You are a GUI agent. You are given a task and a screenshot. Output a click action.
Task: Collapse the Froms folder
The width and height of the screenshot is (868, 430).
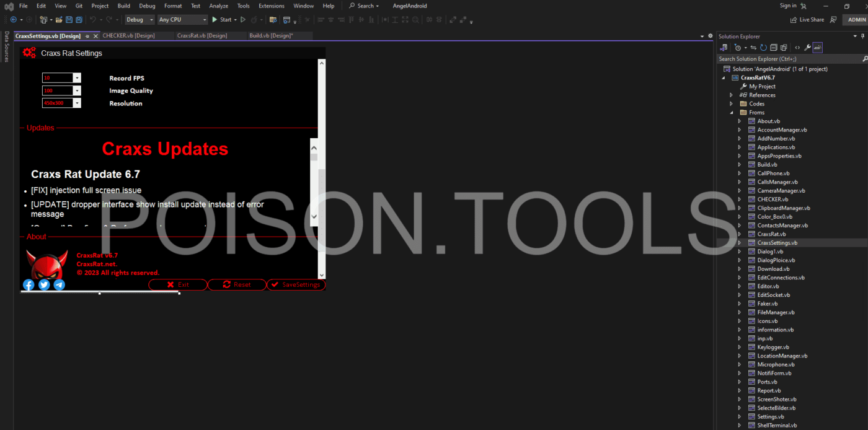[731, 113]
